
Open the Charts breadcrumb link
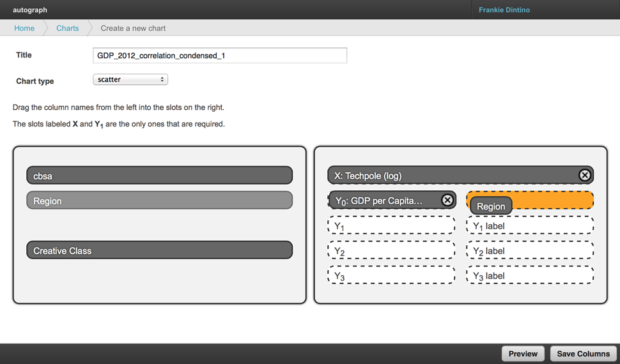67,28
